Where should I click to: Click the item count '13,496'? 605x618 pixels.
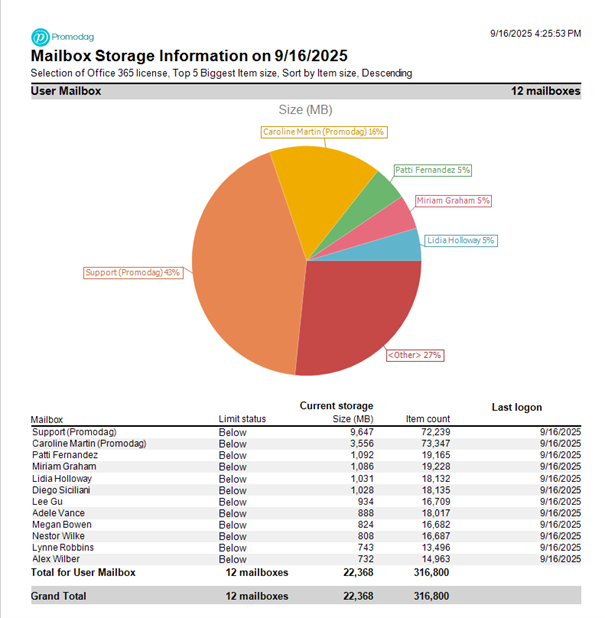(x=436, y=547)
